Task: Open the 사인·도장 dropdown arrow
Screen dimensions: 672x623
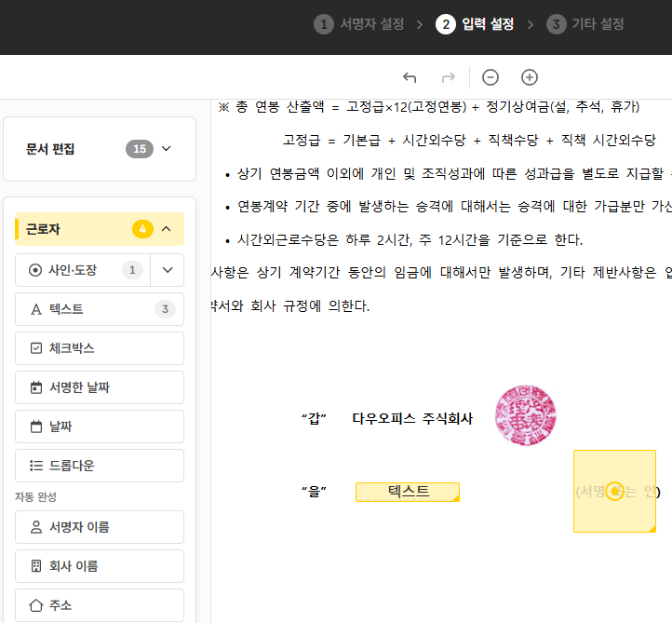Action: (x=168, y=270)
